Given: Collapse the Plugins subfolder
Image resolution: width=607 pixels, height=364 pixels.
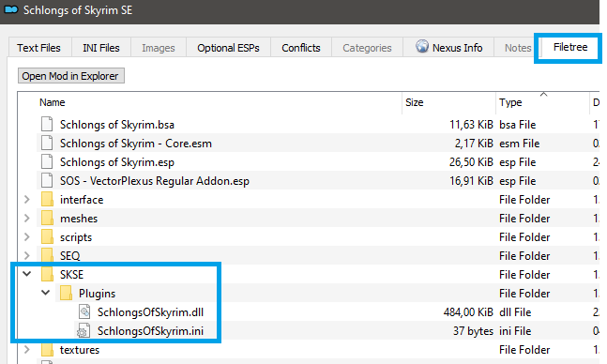Looking at the screenshot, I should [x=46, y=293].
